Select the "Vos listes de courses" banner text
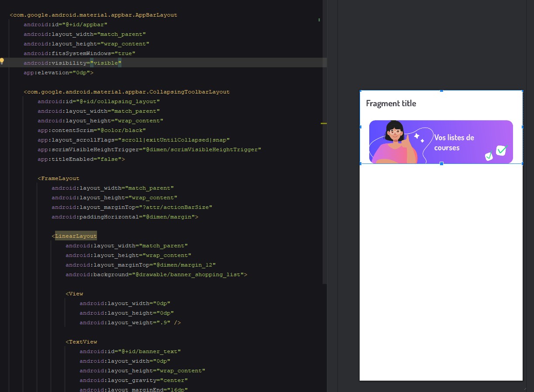 (454, 142)
